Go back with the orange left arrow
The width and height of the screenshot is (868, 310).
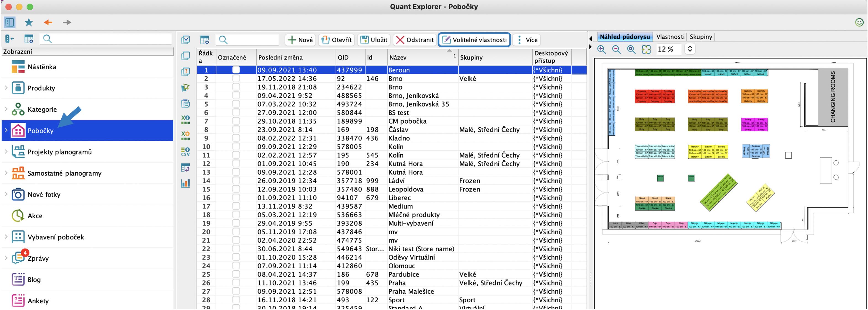(x=48, y=23)
